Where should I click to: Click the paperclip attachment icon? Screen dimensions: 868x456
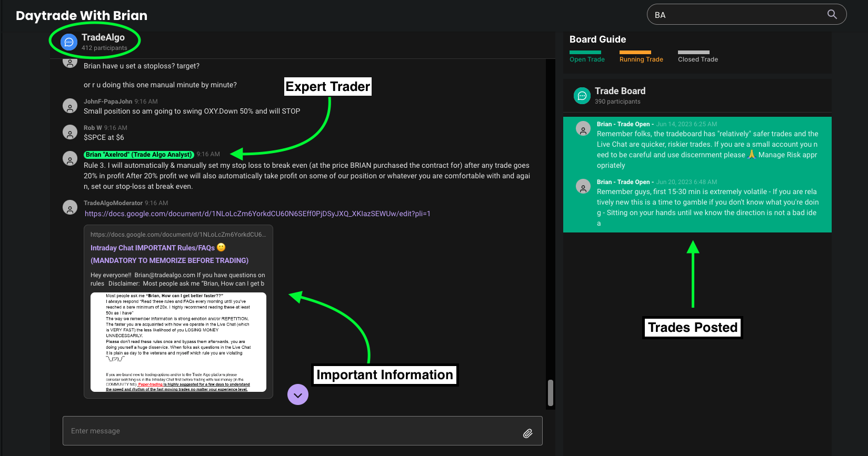[527, 433]
